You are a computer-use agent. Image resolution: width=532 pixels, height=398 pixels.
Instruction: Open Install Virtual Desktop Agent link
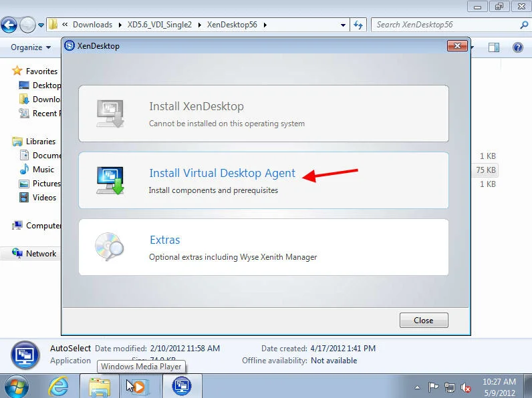pos(223,173)
